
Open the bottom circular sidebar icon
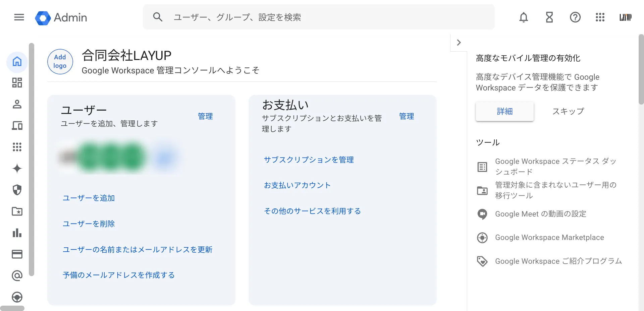[17, 297]
